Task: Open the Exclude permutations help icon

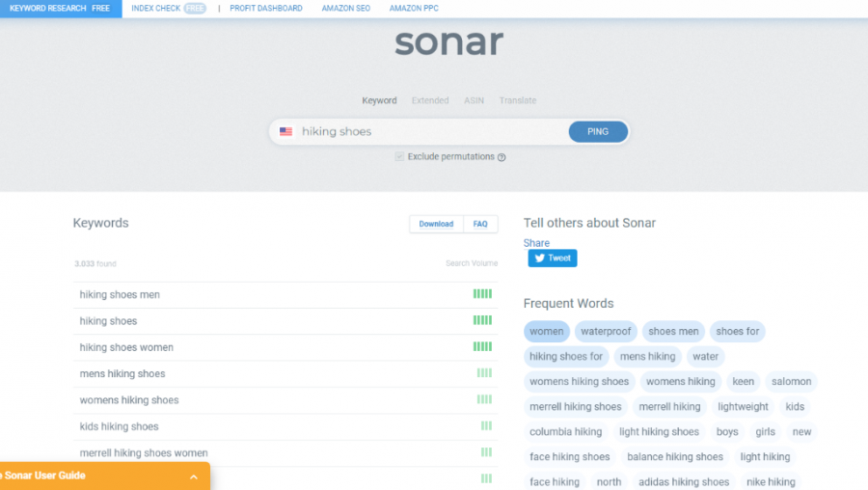Action: [x=502, y=157]
